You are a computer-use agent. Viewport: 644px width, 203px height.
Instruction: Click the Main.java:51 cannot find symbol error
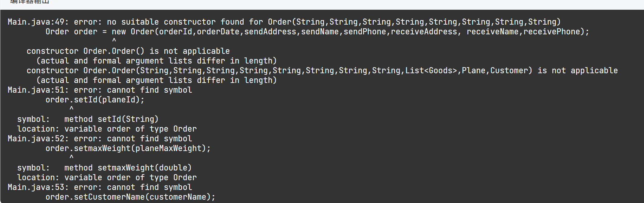click(x=100, y=90)
